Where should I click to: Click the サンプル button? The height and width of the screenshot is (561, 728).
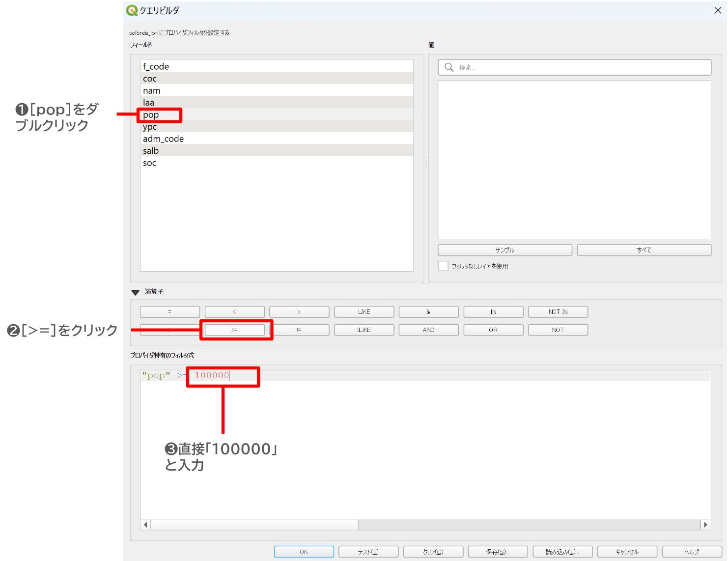pyautogui.click(x=505, y=250)
